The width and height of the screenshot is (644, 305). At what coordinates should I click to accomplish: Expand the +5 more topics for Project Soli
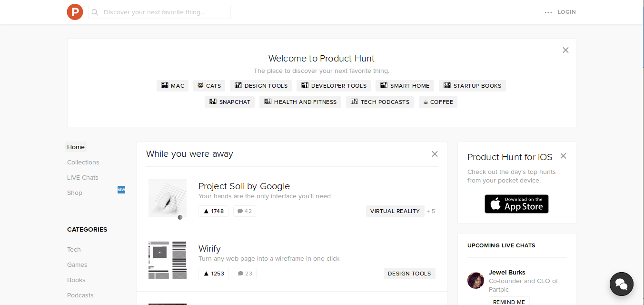(431, 211)
